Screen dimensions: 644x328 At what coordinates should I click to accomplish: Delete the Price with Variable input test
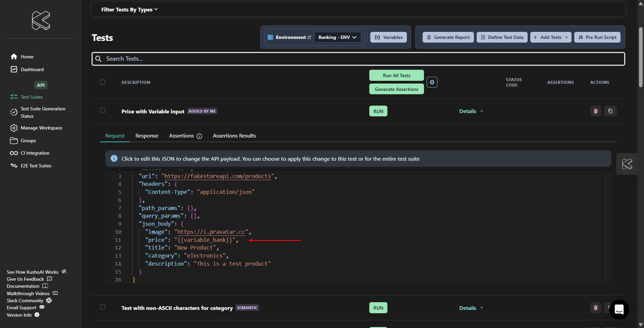596,111
